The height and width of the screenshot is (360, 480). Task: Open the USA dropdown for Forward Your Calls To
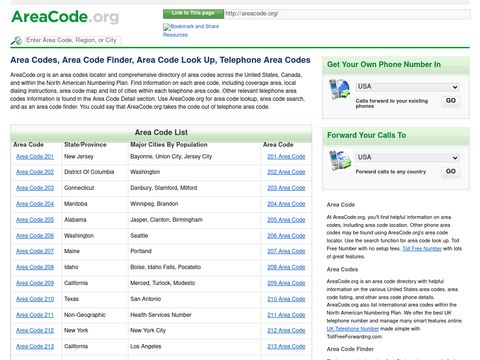(x=408, y=158)
